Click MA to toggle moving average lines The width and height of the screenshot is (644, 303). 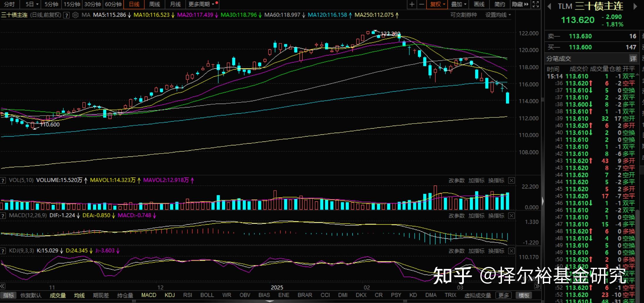pos(86,15)
